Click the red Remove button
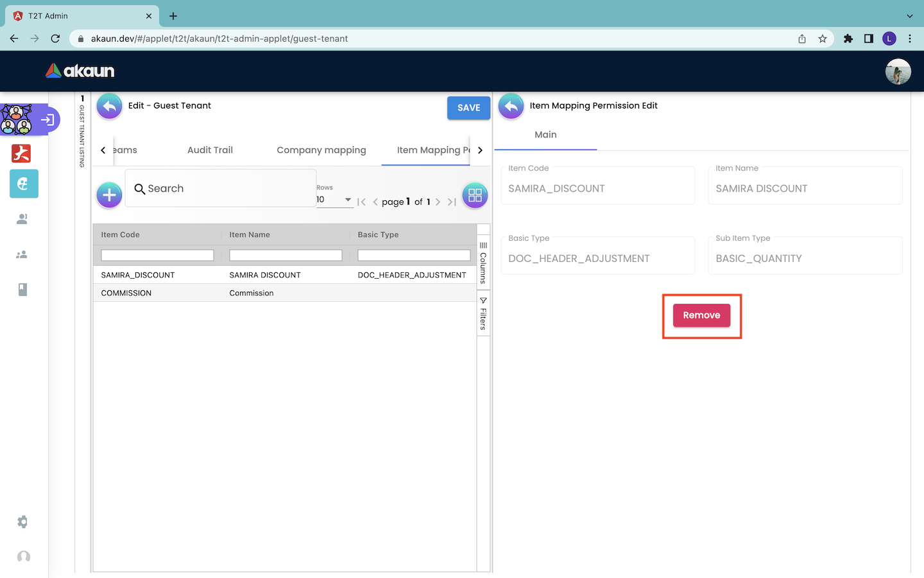 pyautogui.click(x=701, y=315)
